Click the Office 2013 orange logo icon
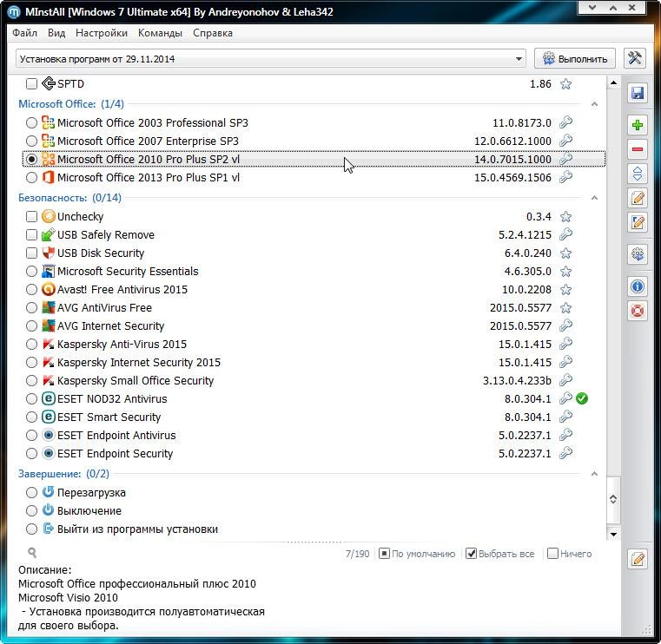 coord(49,177)
